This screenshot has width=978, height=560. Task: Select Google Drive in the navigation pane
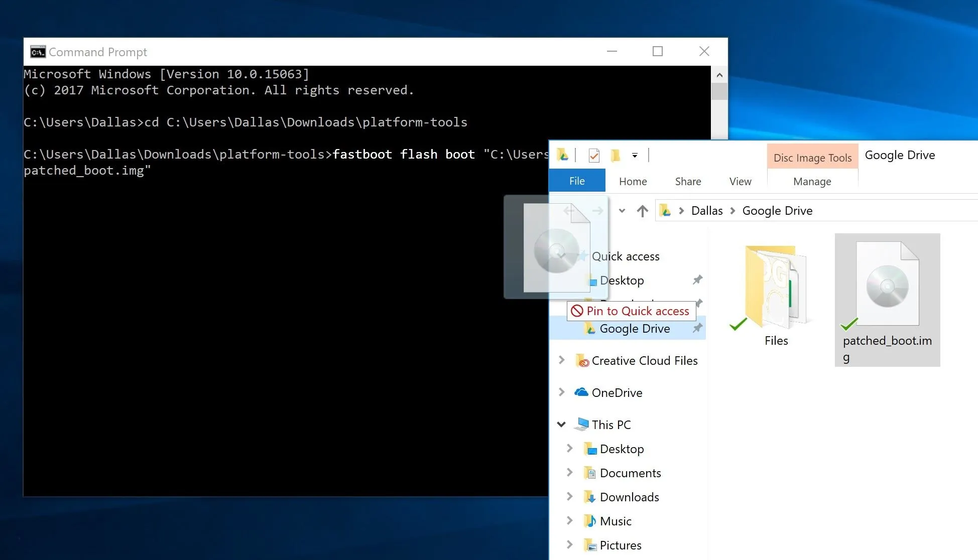[635, 329]
